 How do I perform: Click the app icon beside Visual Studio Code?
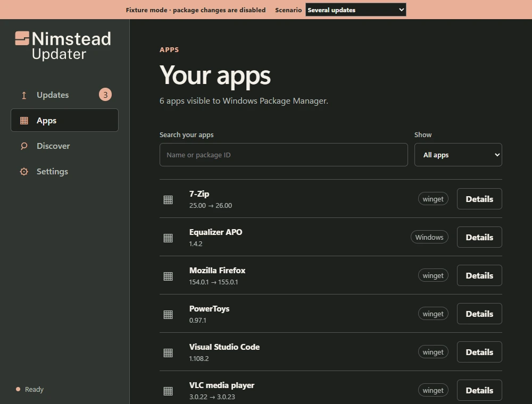click(168, 353)
